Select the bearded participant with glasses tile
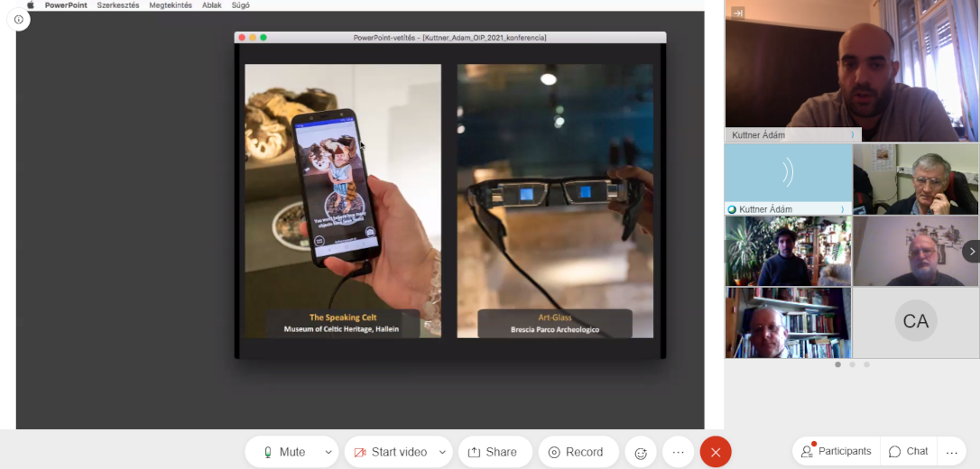Image resolution: width=980 pixels, height=469 pixels. pyautogui.click(x=916, y=251)
